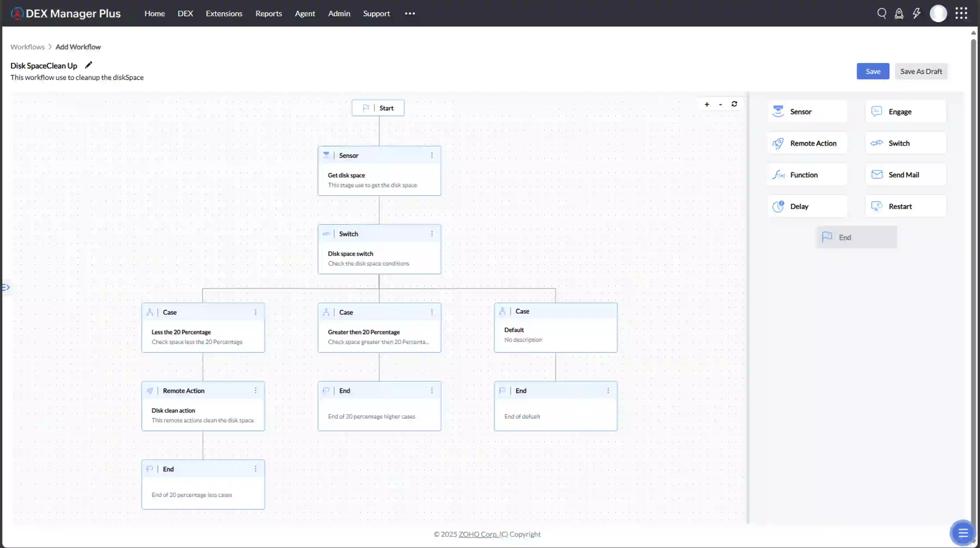Open the search icon in top bar
980x548 pixels.
tap(881, 13)
